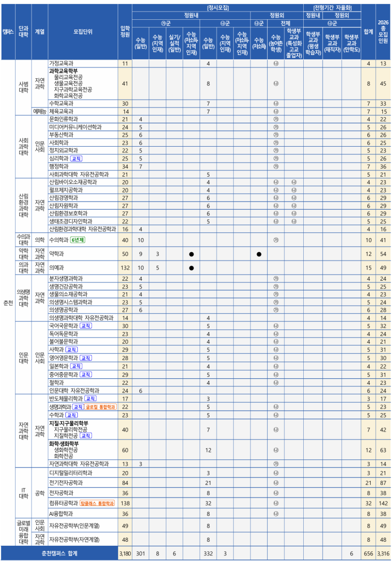Screen dimensions: 392x561
Task: Click 컴퓨터공학과 total of 142
Action: tap(383, 504)
